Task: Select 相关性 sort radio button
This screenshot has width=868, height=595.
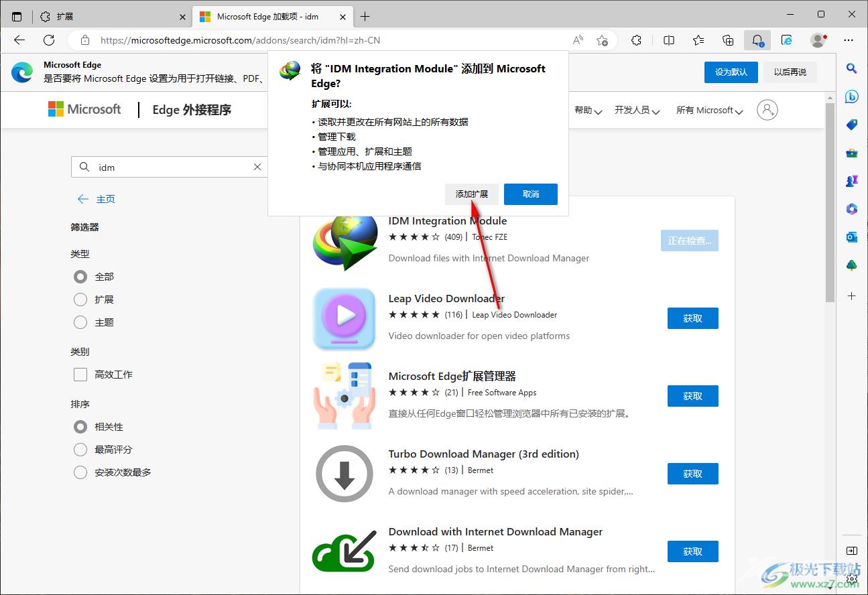Action: pyautogui.click(x=80, y=427)
